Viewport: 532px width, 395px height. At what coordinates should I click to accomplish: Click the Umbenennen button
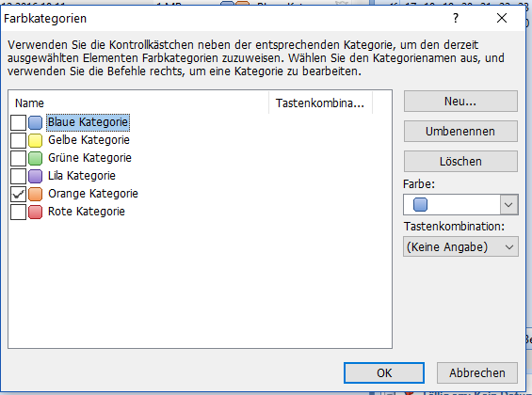tap(460, 132)
